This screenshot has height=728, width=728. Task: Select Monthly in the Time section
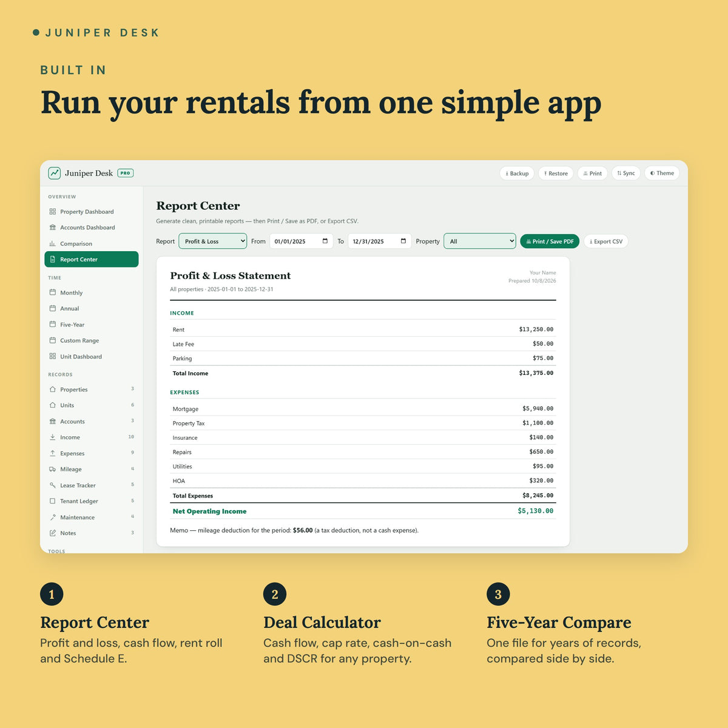(x=91, y=292)
